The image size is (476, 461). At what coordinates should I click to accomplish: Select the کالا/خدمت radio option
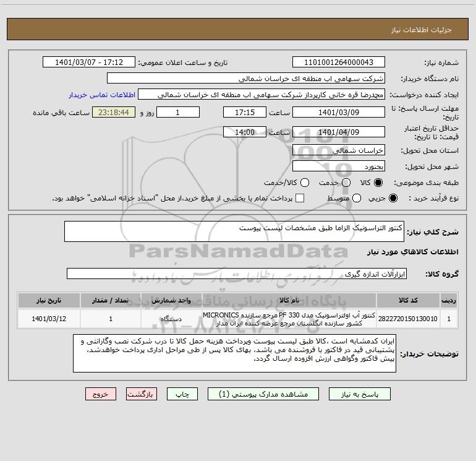[305, 183]
